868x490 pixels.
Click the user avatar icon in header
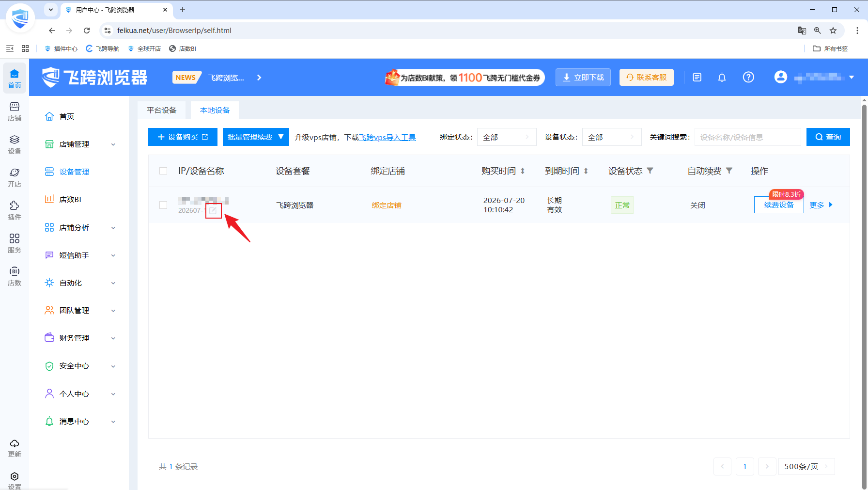coord(781,77)
